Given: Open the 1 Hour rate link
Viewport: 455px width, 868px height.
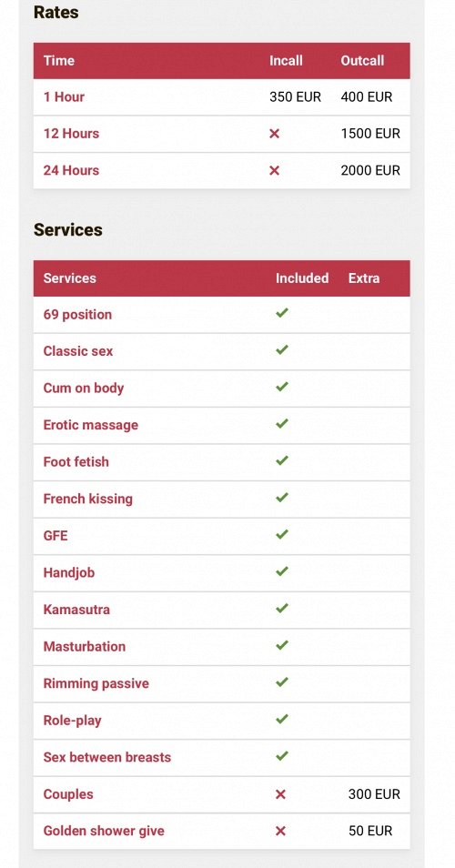Looking at the screenshot, I should (64, 96).
